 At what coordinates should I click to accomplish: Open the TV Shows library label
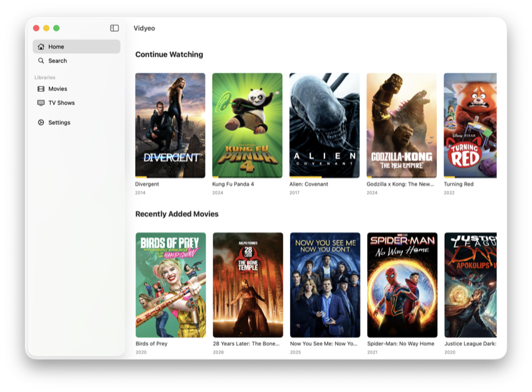click(x=61, y=103)
